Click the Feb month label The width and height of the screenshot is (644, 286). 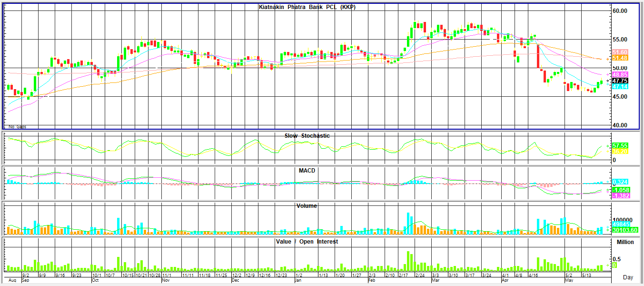(x=372, y=280)
